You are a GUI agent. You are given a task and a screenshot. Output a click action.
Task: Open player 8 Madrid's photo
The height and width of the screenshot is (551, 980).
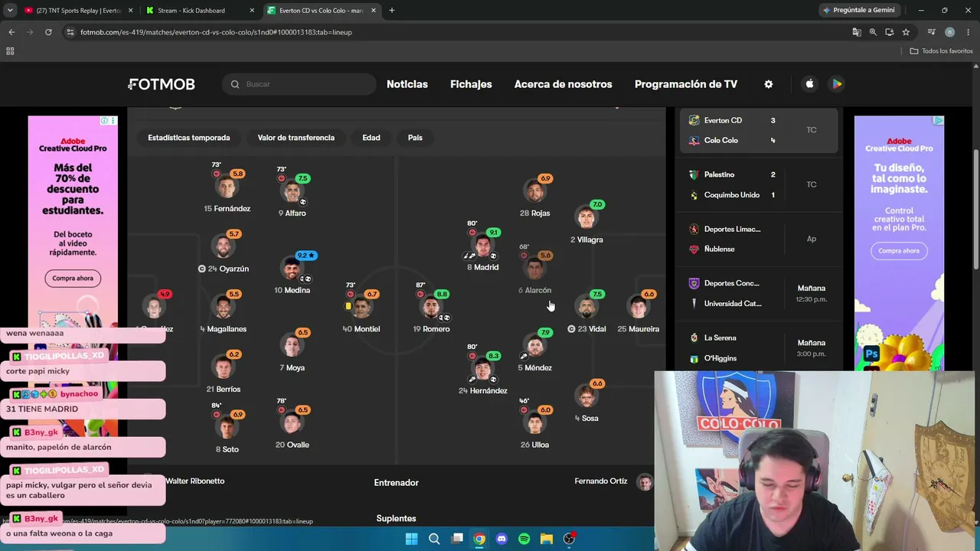tap(483, 246)
